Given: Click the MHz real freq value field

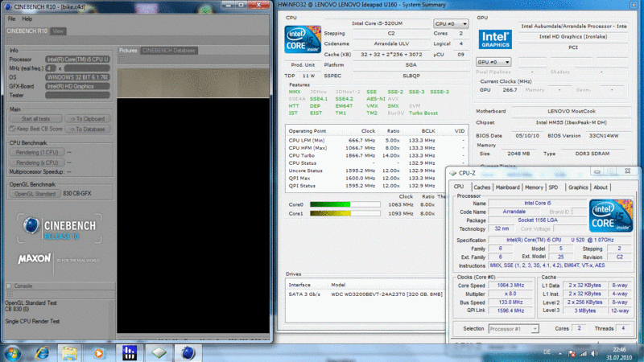Looking at the screenshot, I should pyautogui.click(x=87, y=68).
